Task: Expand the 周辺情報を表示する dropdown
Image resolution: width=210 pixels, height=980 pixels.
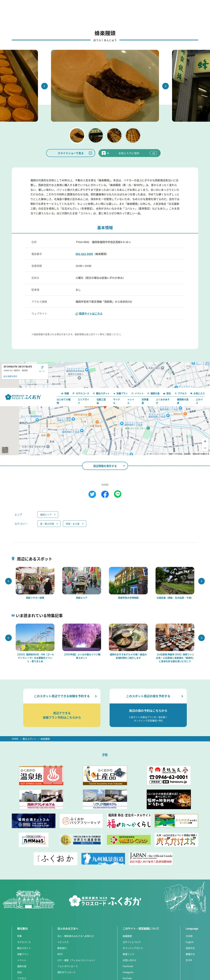Action: pos(105,466)
